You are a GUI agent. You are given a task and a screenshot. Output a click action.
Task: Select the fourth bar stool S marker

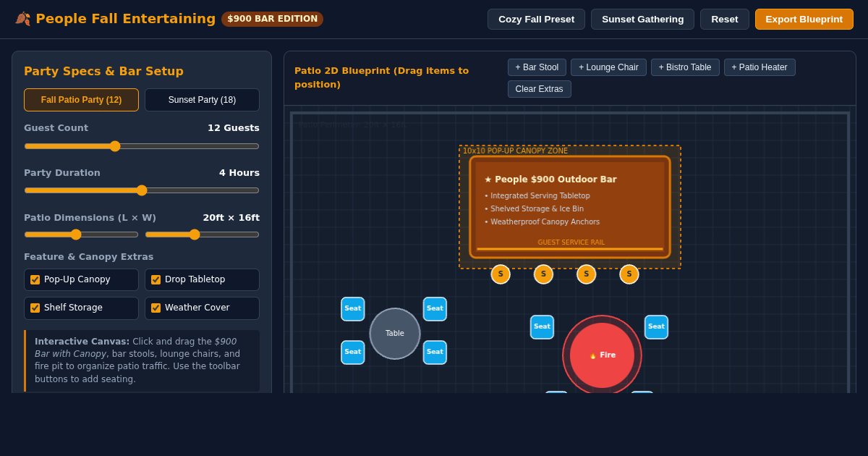[x=629, y=274]
